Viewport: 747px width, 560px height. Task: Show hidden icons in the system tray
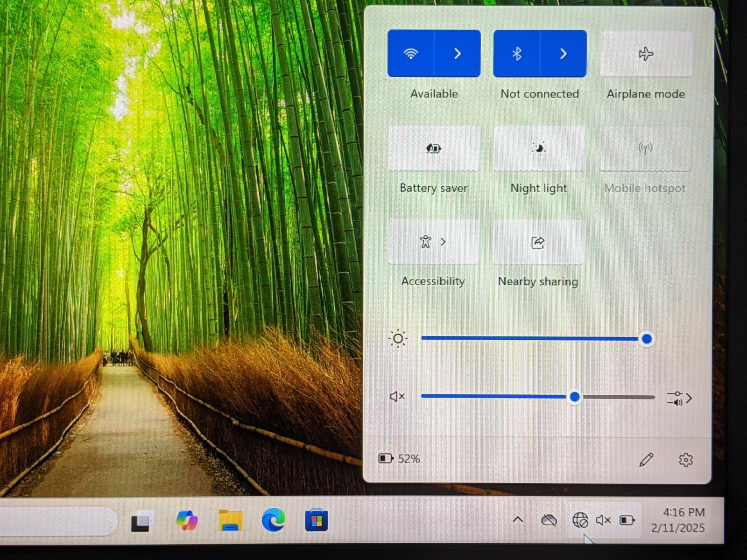coord(518,520)
